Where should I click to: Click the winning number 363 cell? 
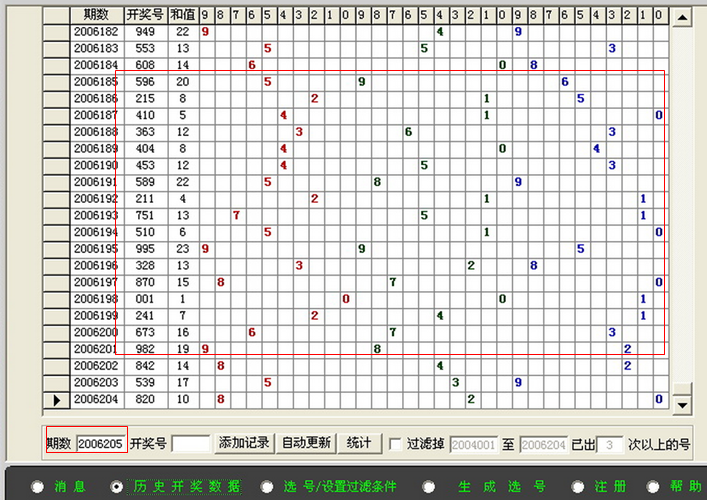[x=146, y=132]
